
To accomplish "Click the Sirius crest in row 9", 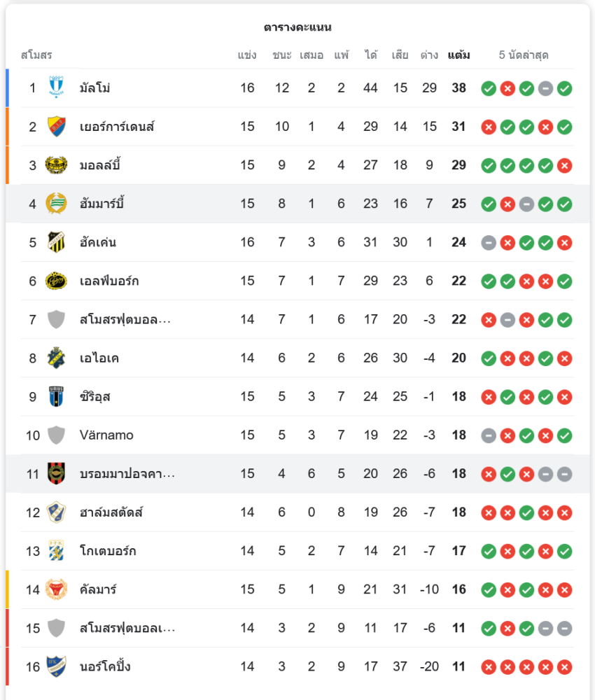I will click(x=56, y=397).
